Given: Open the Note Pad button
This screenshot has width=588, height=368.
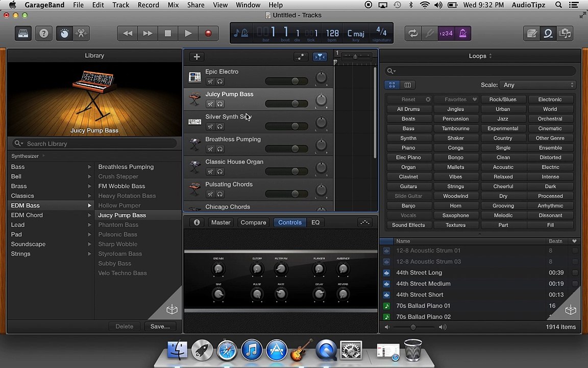Looking at the screenshot, I should (x=531, y=33).
